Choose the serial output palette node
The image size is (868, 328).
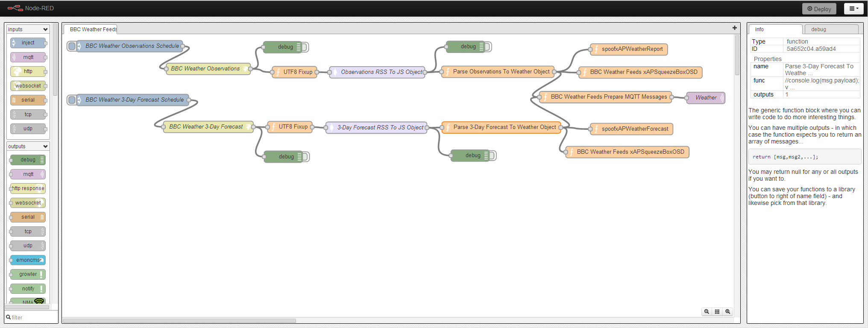[28, 217]
